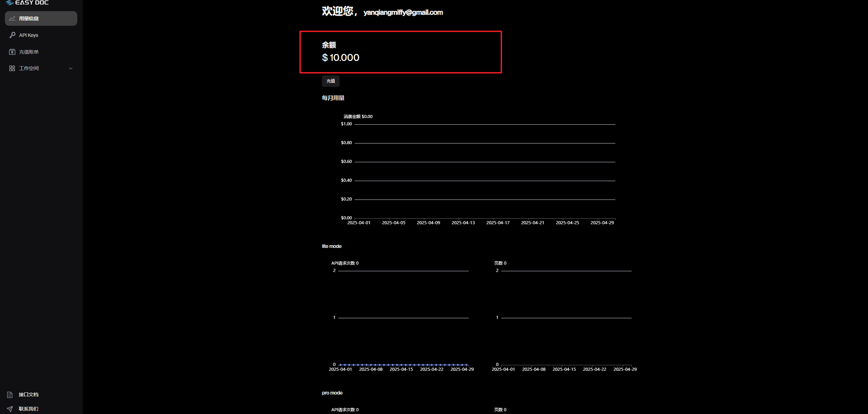
Task: Click the pro mode 页数 legend
Action: click(x=500, y=409)
